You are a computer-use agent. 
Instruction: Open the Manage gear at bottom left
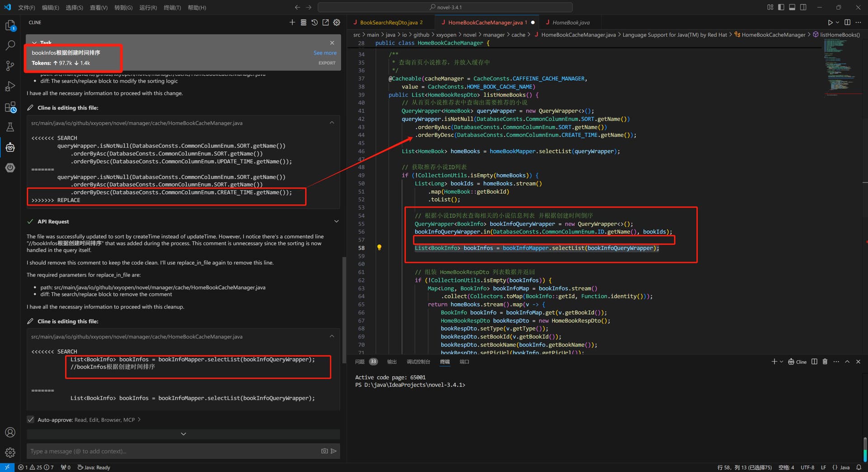coord(10,452)
